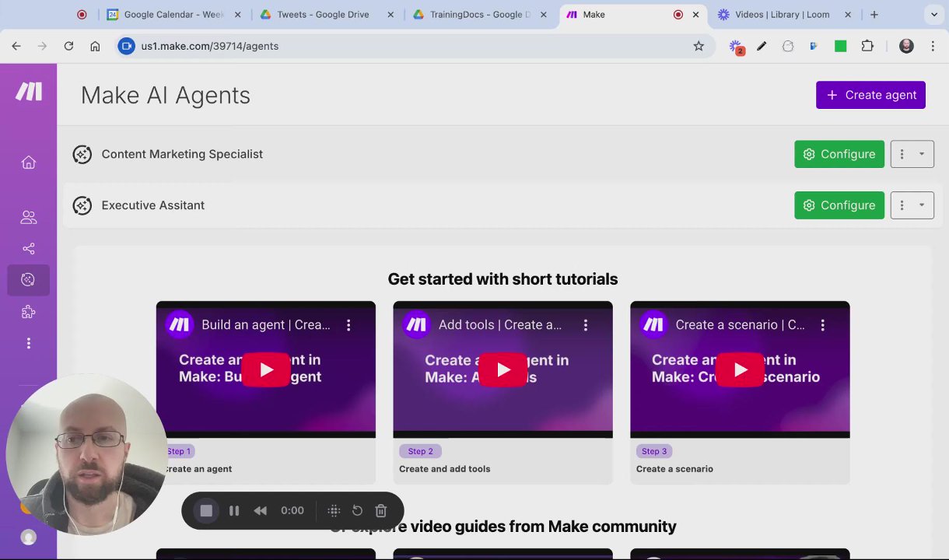949x560 pixels.
Task: Open the Extensions puzzle icon in toolbar
Action: (x=867, y=46)
